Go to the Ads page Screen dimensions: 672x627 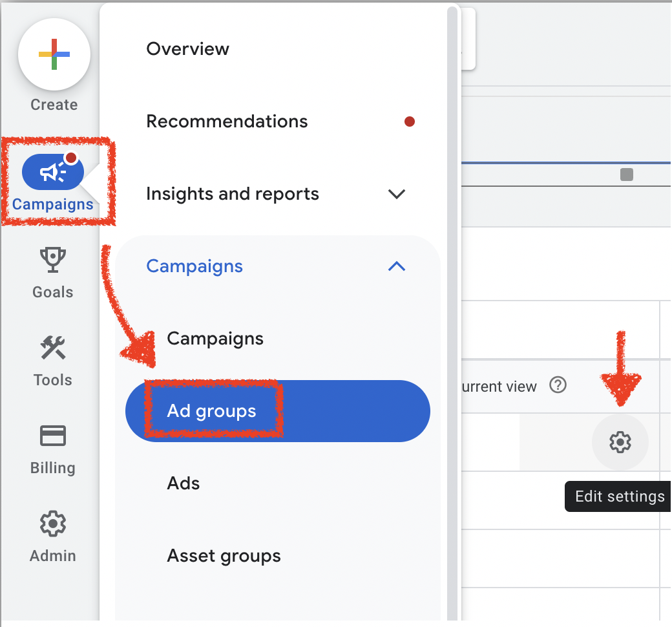point(184,484)
